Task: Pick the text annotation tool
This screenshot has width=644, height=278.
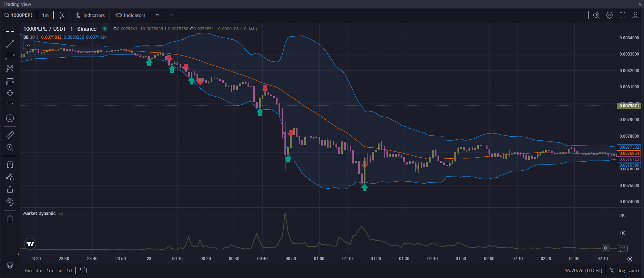Action: tap(10, 106)
